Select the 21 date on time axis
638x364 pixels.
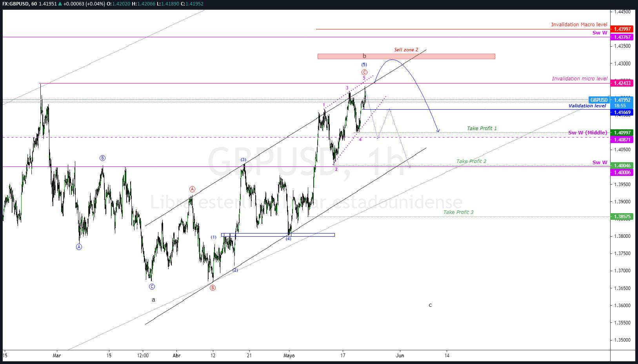coord(249,355)
